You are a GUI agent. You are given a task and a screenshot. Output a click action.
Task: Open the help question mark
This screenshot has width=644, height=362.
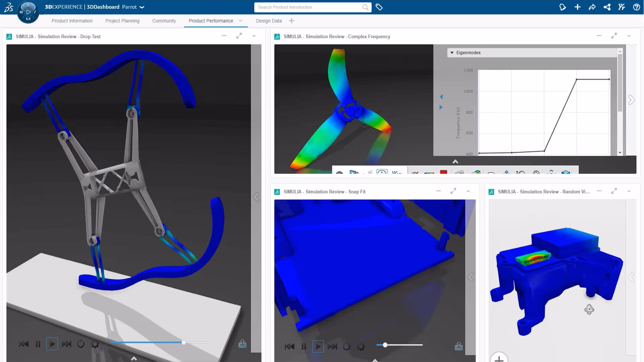(636, 7)
